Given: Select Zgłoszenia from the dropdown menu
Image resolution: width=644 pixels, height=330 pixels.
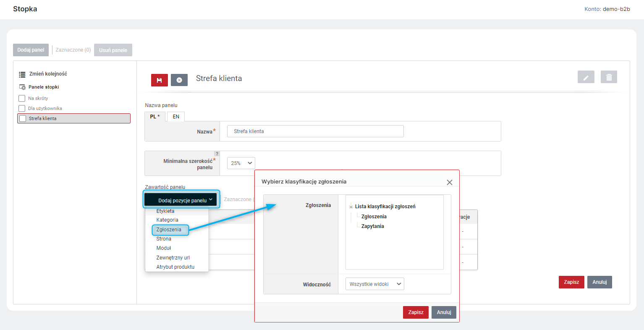Looking at the screenshot, I should pyautogui.click(x=169, y=230).
